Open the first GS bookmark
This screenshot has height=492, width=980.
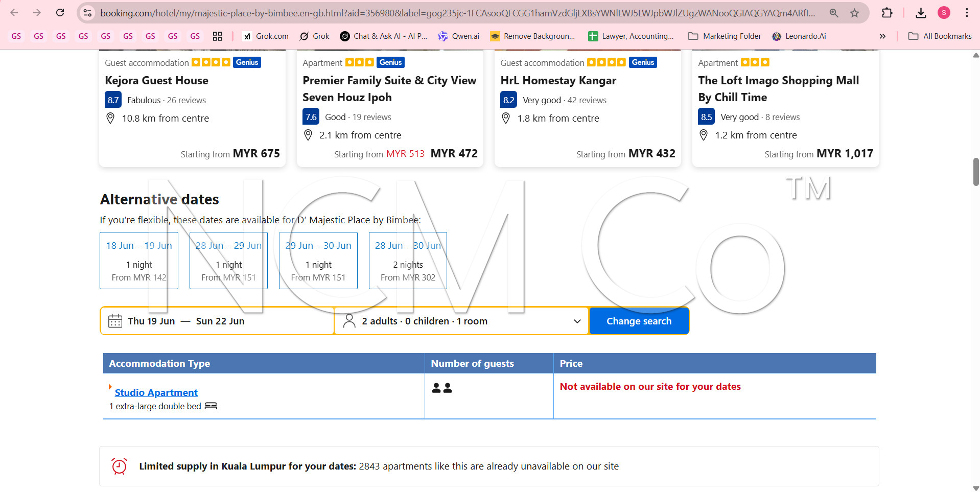coord(16,36)
